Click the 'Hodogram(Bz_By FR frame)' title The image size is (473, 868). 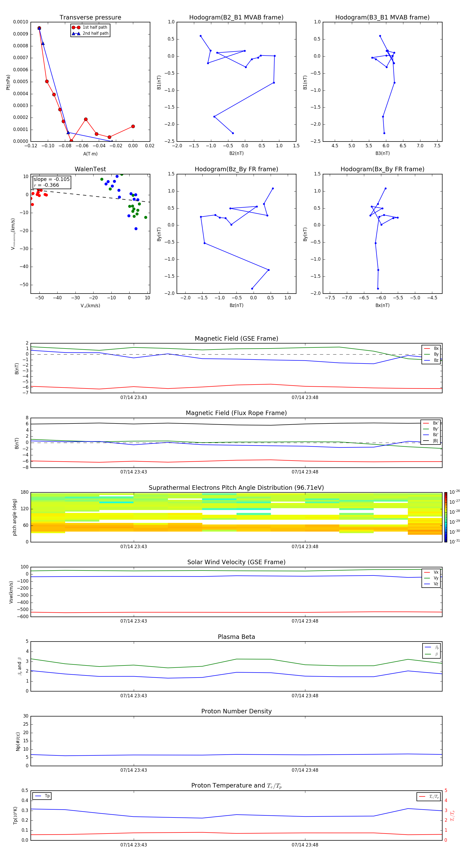coord(236,169)
